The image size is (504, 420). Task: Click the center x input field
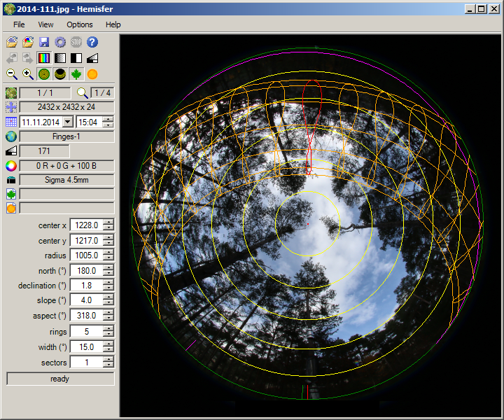pos(86,225)
